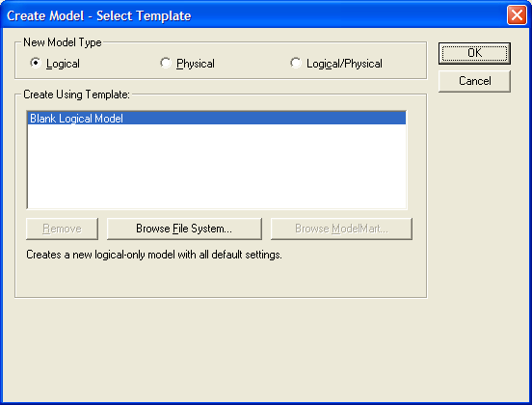Click empty dialog area below the template group

(221, 346)
